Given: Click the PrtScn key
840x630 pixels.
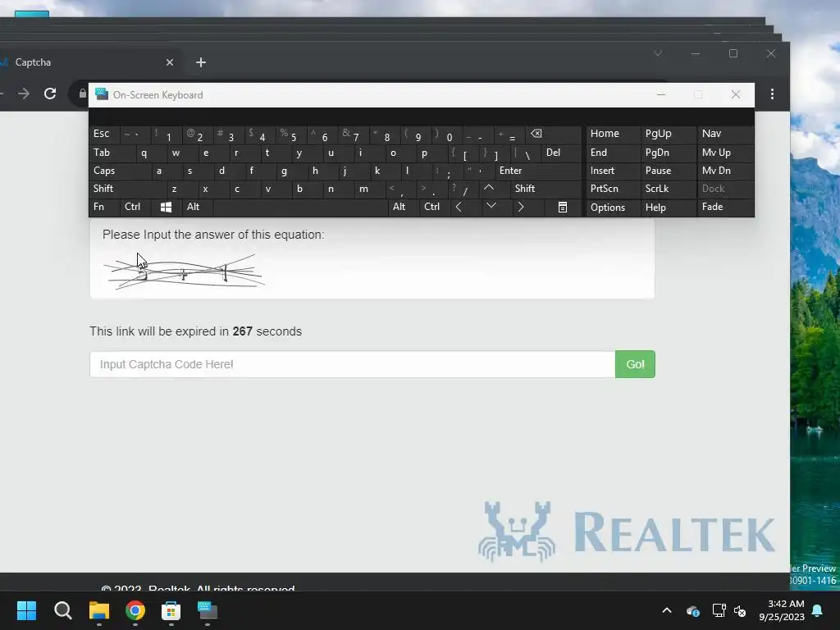Looking at the screenshot, I should [613, 189].
